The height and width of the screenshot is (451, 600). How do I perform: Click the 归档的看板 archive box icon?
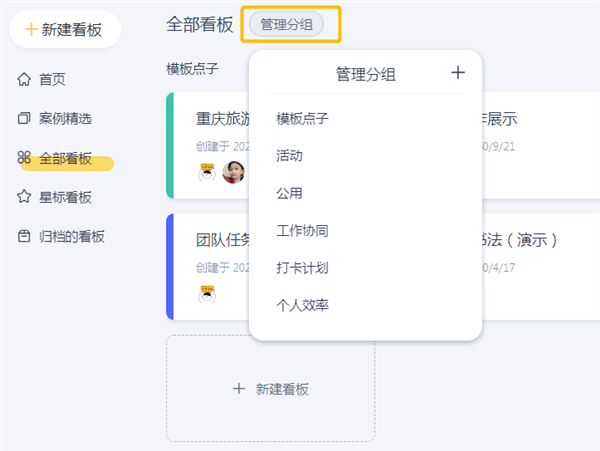pos(24,236)
